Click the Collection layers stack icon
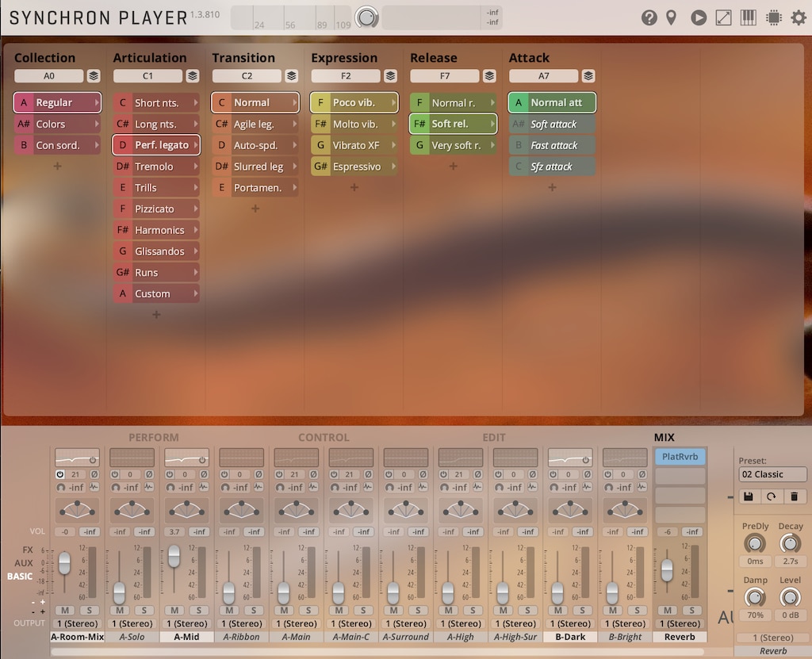Image resolution: width=812 pixels, height=659 pixels. 94,76
